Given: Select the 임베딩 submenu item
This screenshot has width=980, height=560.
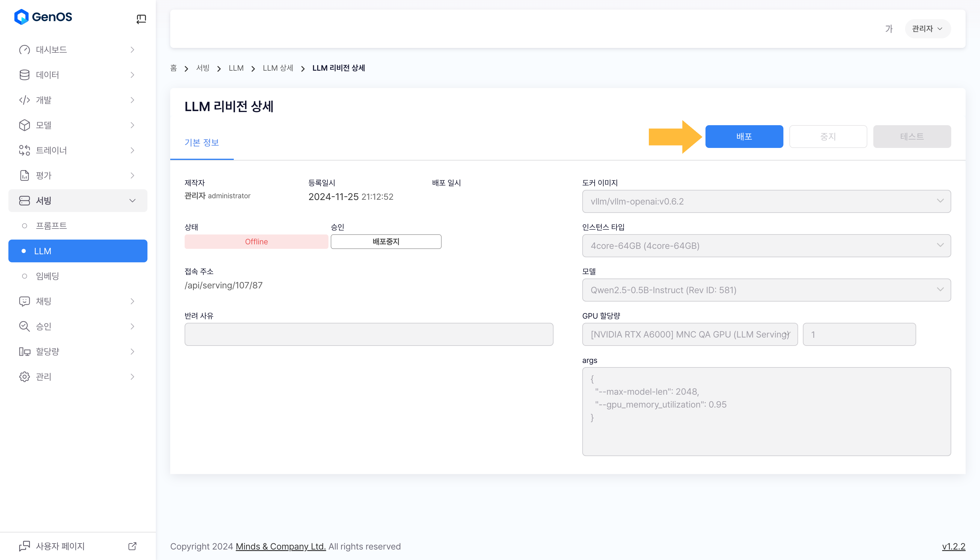Looking at the screenshot, I should [47, 276].
